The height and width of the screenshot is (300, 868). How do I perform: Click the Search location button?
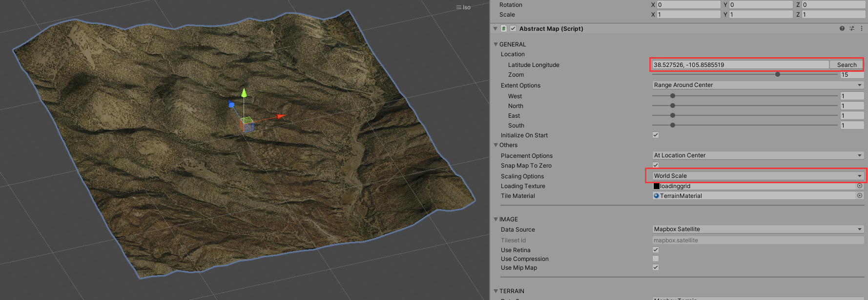[x=847, y=64]
